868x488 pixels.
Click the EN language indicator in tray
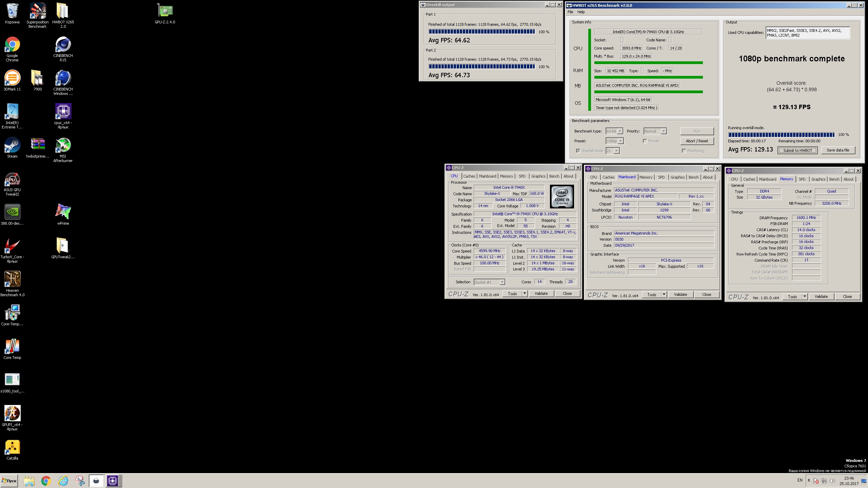pyautogui.click(x=800, y=480)
